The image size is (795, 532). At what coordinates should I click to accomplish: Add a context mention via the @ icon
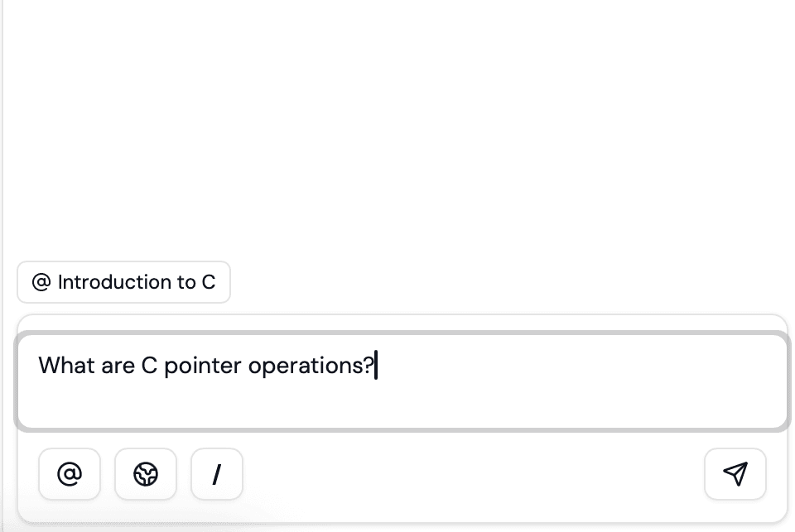click(70, 474)
